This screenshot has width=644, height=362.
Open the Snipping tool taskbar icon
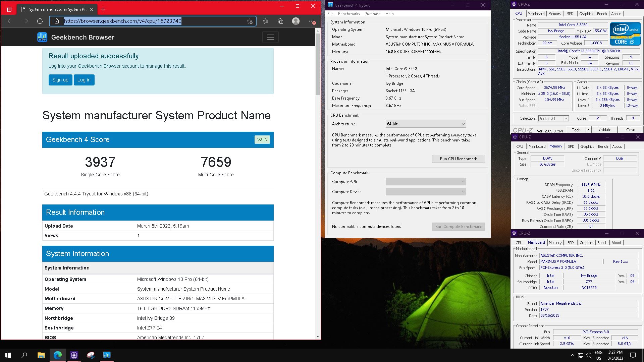[90, 355]
